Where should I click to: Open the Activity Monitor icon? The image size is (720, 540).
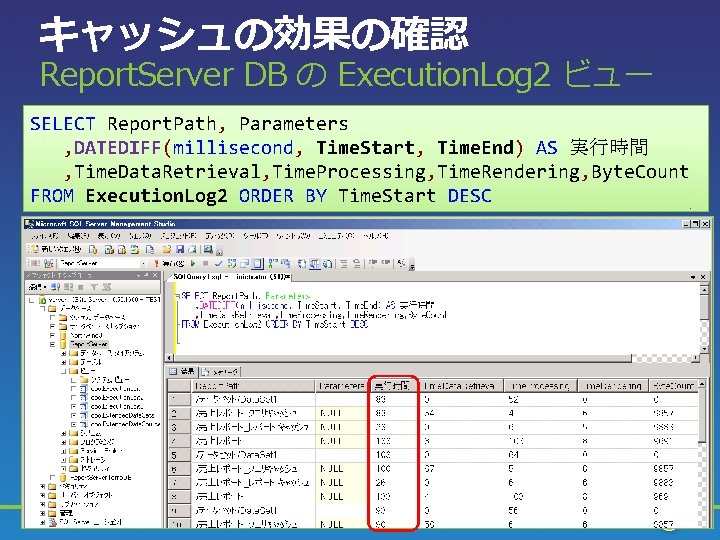[x=208, y=249]
